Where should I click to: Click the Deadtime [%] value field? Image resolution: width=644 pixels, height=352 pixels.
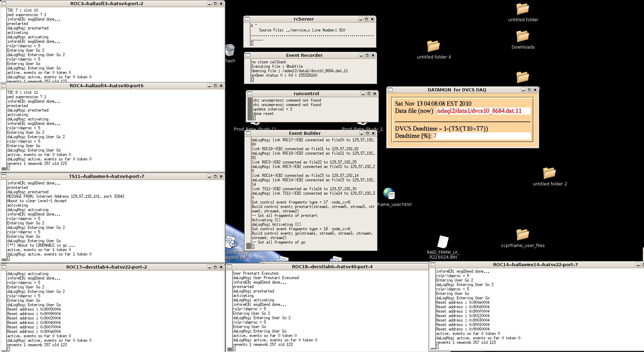tap(482, 136)
